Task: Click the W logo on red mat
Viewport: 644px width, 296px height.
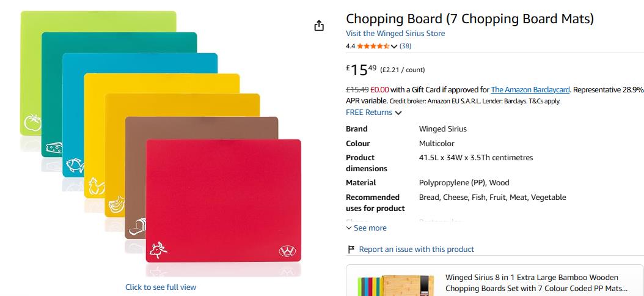Action: pos(287,251)
